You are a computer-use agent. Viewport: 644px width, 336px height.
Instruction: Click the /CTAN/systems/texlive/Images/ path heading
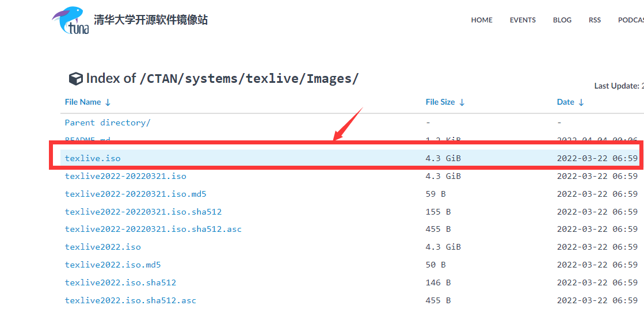(249, 78)
